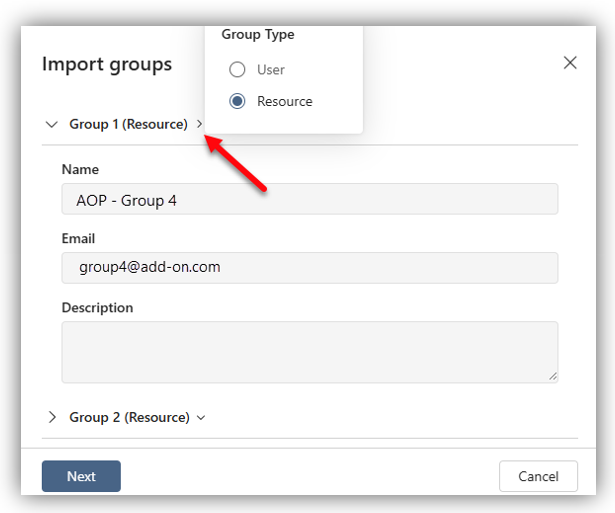Click the Name field label

[x=80, y=170]
